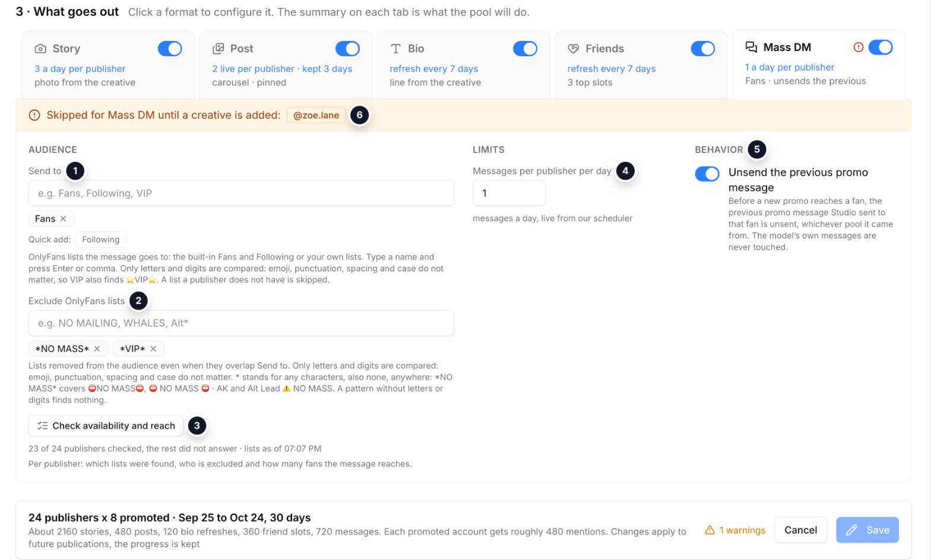Click the Save button
Viewport: 931px width, 560px height.
click(x=867, y=530)
